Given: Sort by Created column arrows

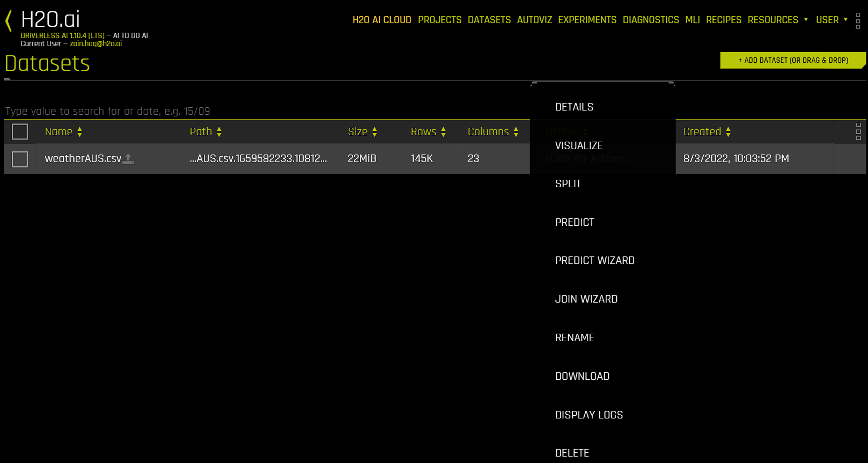Looking at the screenshot, I should pyautogui.click(x=728, y=132).
